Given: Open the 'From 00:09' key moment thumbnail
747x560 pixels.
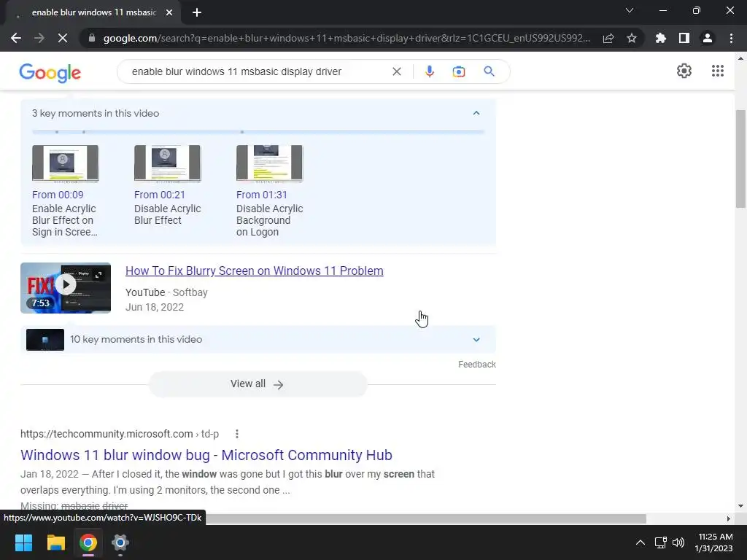Looking at the screenshot, I should [x=65, y=163].
